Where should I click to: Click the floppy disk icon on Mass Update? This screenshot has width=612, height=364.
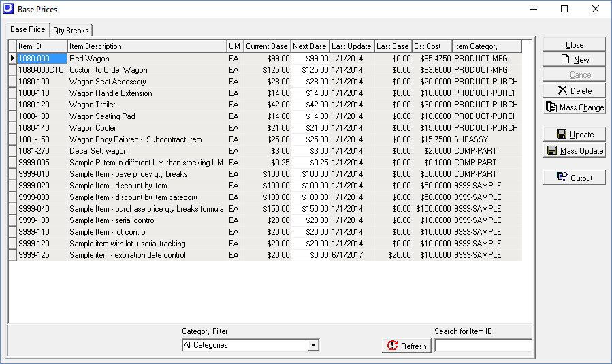click(x=552, y=150)
